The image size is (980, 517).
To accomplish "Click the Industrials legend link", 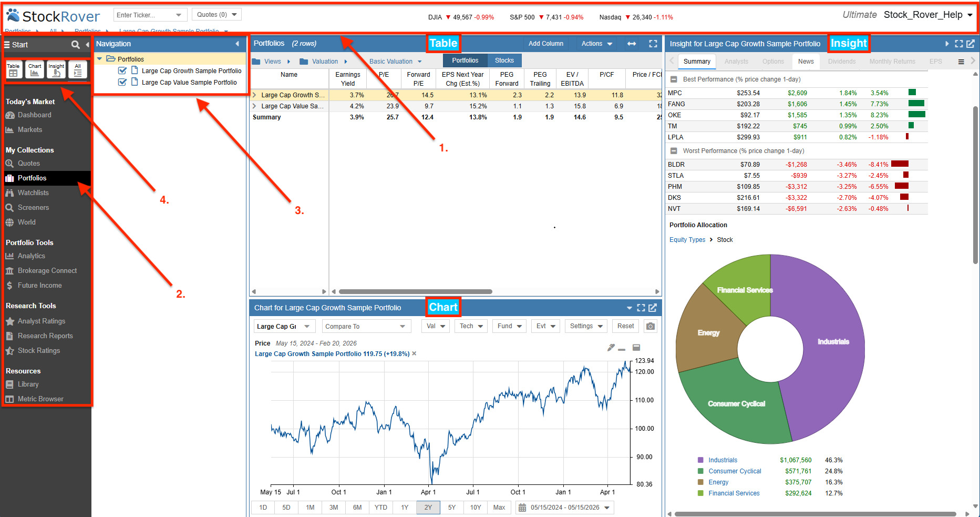I will pos(723,460).
